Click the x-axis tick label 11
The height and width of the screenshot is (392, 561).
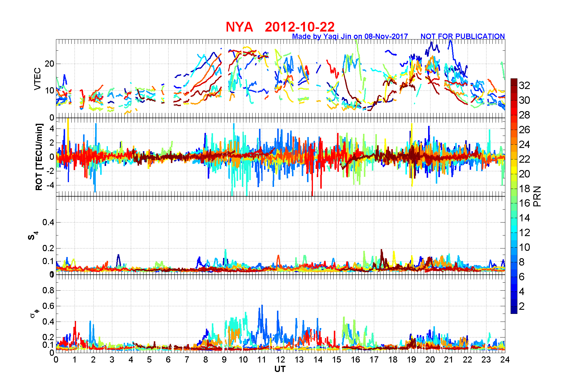pyautogui.click(x=262, y=360)
